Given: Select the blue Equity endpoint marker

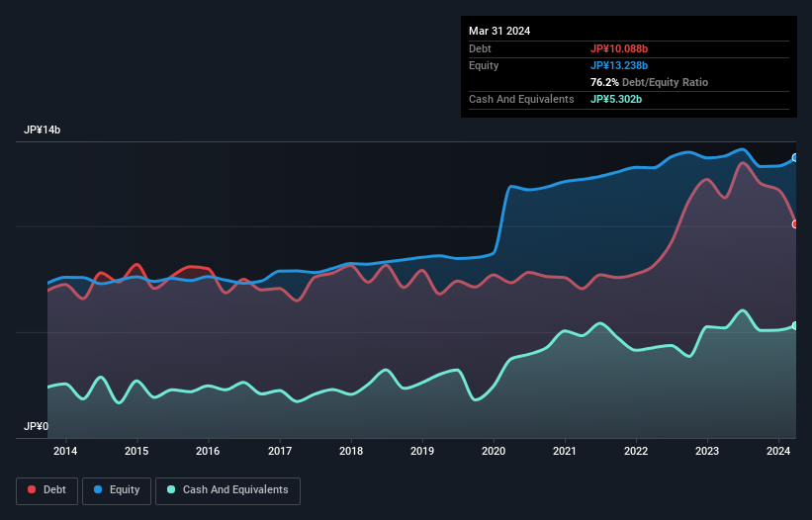Looking at the screenshot, I should 795,158.
